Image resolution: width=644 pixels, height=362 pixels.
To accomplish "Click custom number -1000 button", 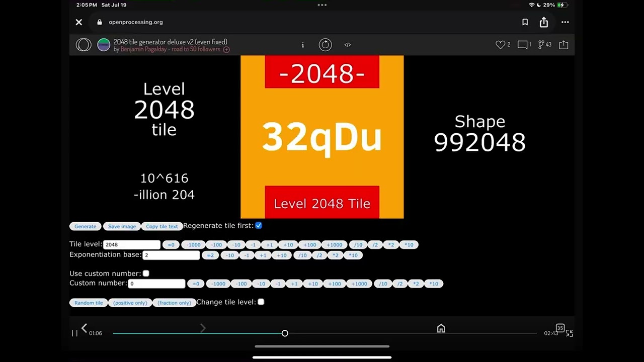I will point(218,284).
